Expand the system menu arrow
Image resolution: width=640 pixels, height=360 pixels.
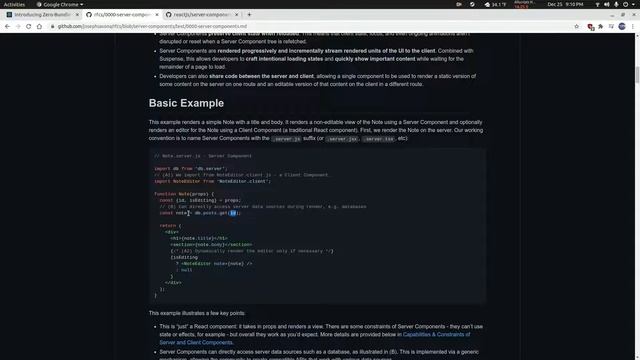point(633,4)
